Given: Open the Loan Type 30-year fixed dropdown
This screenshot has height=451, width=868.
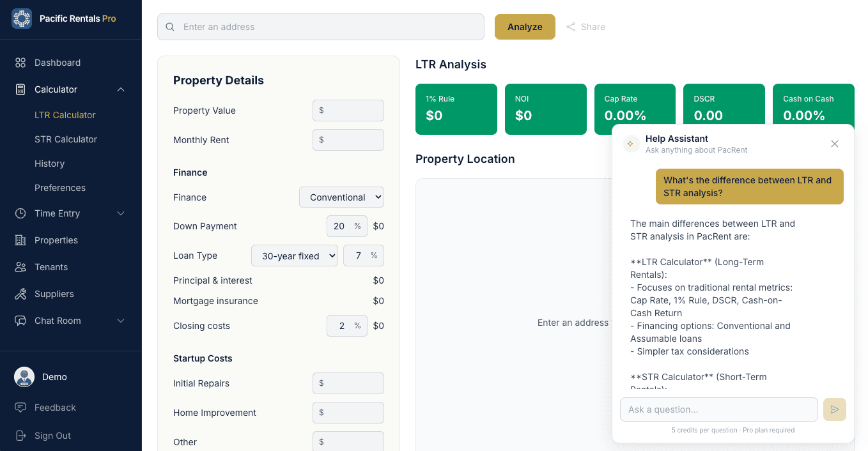Looking at the screenshot, I should pyautogui.click(x=295, y=256).
